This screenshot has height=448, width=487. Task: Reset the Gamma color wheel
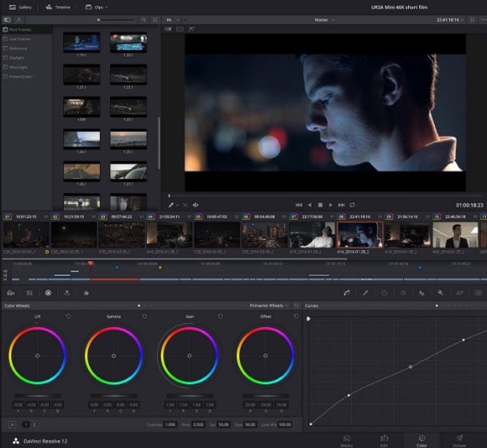point(144,316)
